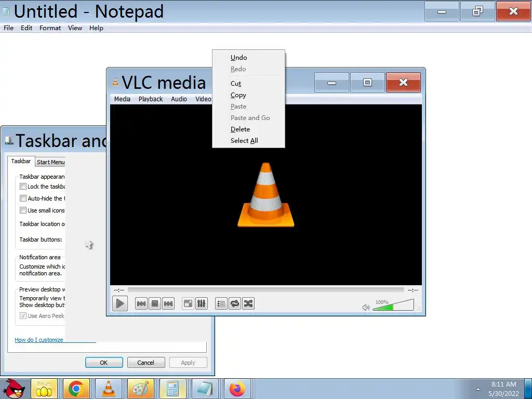This screenshot has height=399, width=532.
Task: Open Calculator from the taskbar
Action: (172, 389)
